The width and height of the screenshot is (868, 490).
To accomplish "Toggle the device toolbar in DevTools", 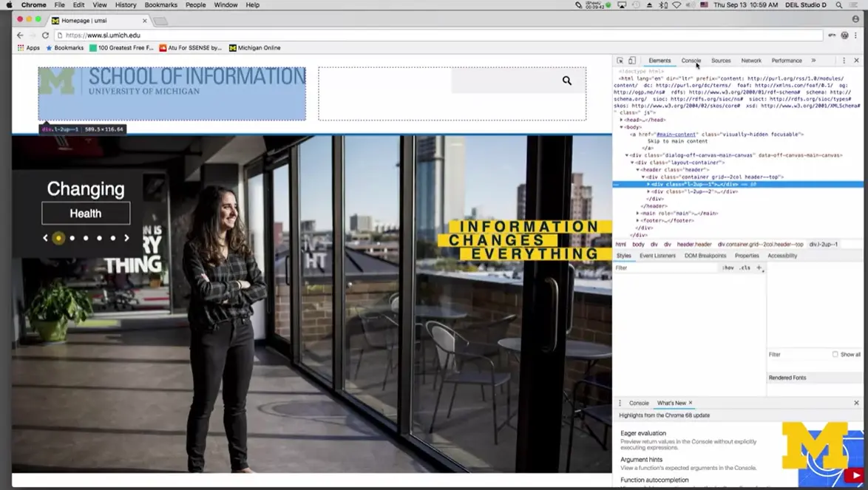I will pos(632,60).
